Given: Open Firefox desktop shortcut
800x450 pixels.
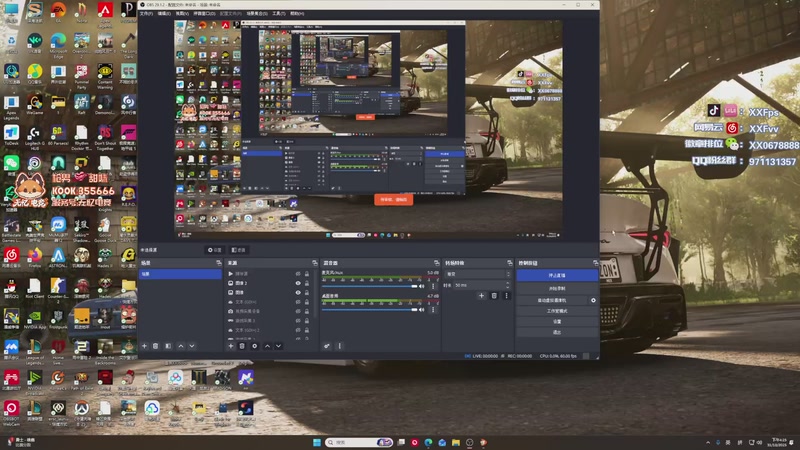Looking at the screenshot, I should 35,257.
